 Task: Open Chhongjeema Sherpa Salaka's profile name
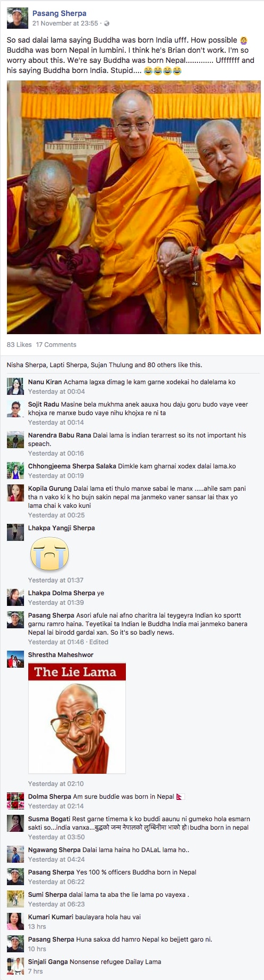tap(72, 466)
